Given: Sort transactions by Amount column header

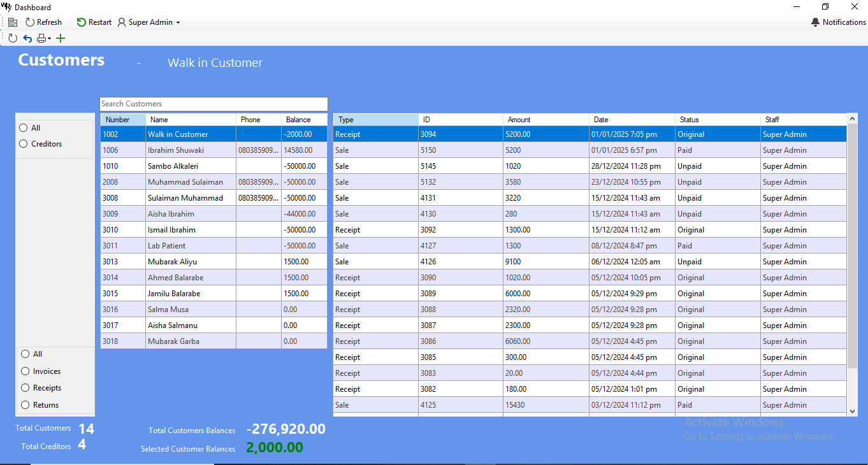Looking at the screenshot, I should pos(545,120).
